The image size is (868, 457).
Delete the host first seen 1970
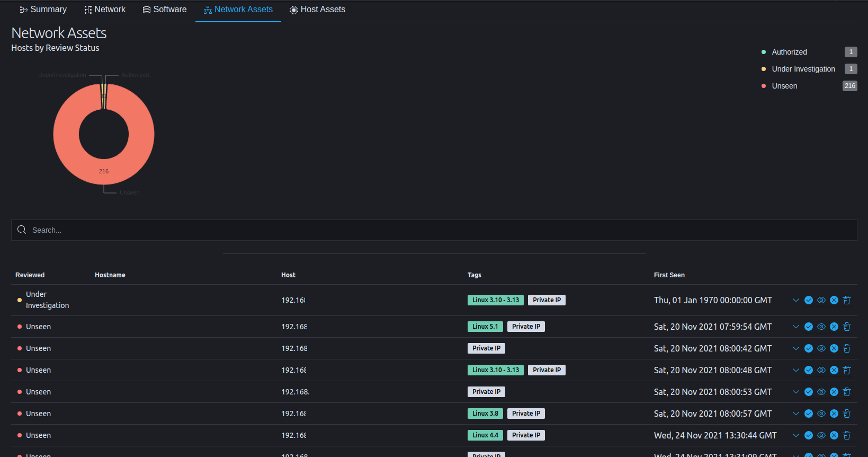coord(847,300)
